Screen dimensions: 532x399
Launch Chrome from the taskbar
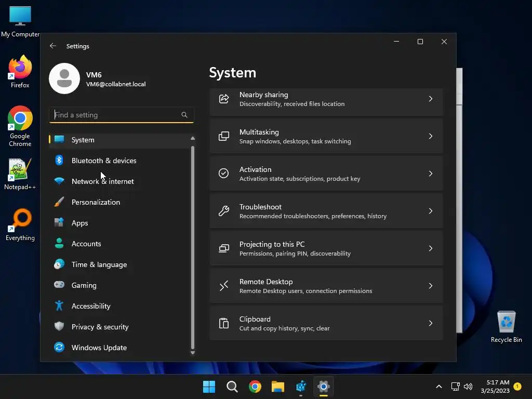tap(255, 387)
